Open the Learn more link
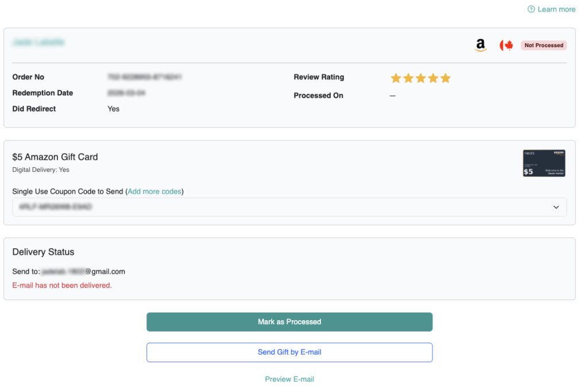This screenshot has width=588, height=392. pyautogui.click(x=556, y=9)
